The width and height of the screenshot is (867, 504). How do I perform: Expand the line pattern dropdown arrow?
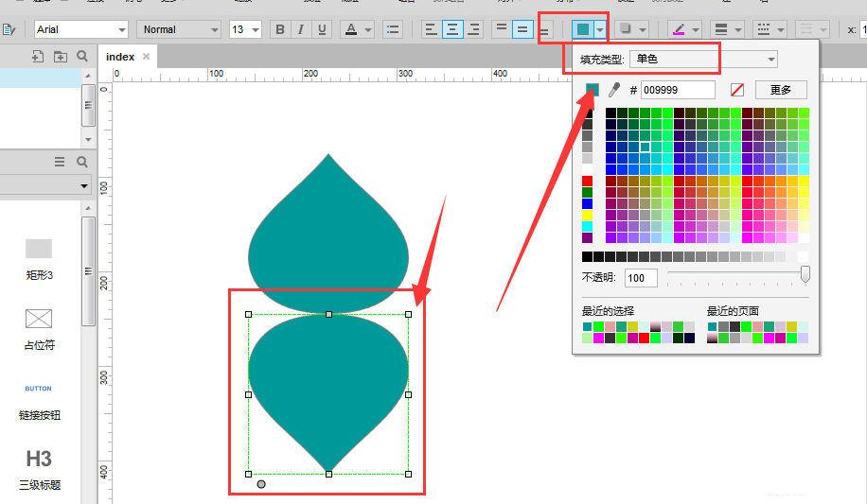point(781,30)
